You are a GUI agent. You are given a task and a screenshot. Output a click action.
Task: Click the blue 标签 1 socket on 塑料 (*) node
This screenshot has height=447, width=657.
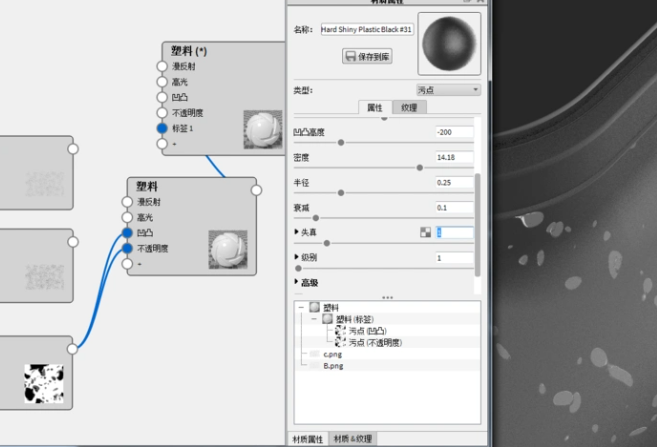[162, 128]
